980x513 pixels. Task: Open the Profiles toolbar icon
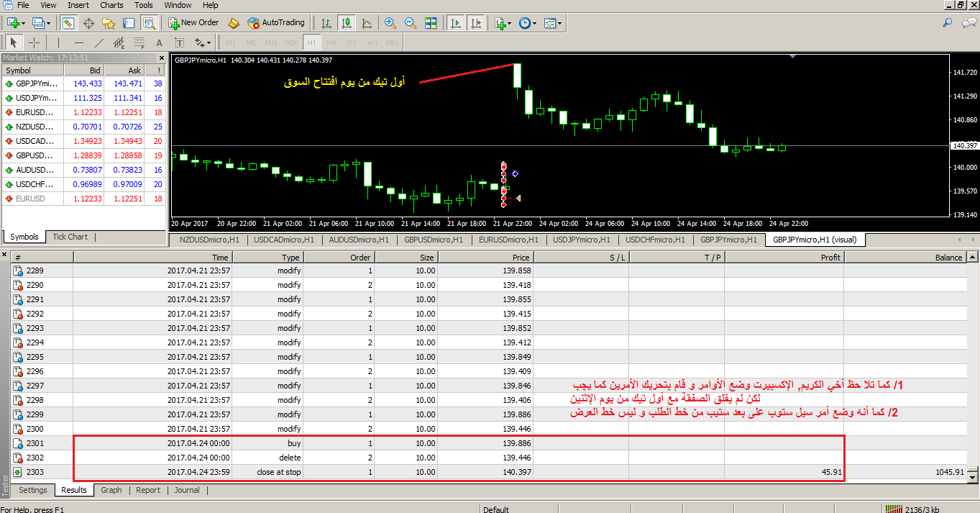(40, 23)
